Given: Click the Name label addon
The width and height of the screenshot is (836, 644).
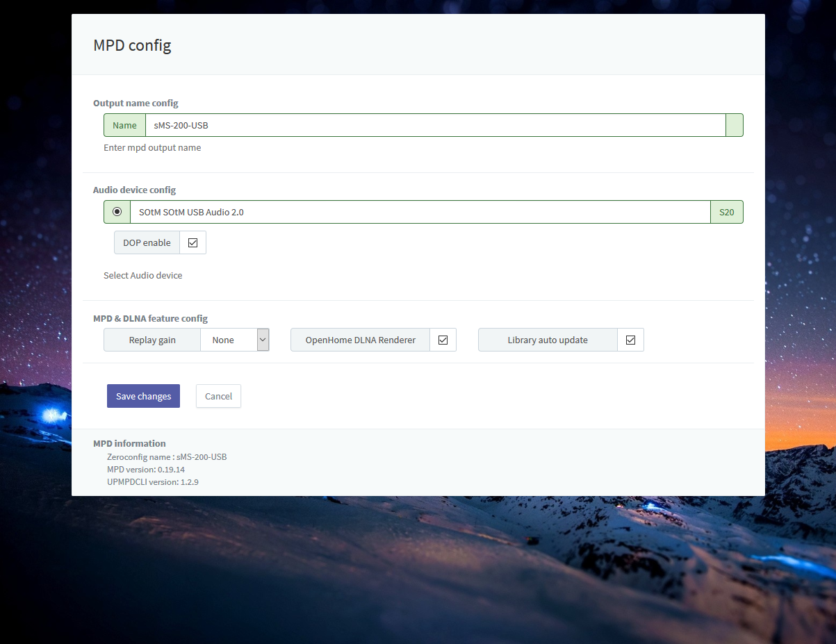Looking at the screenshot, I should (124, 125).
